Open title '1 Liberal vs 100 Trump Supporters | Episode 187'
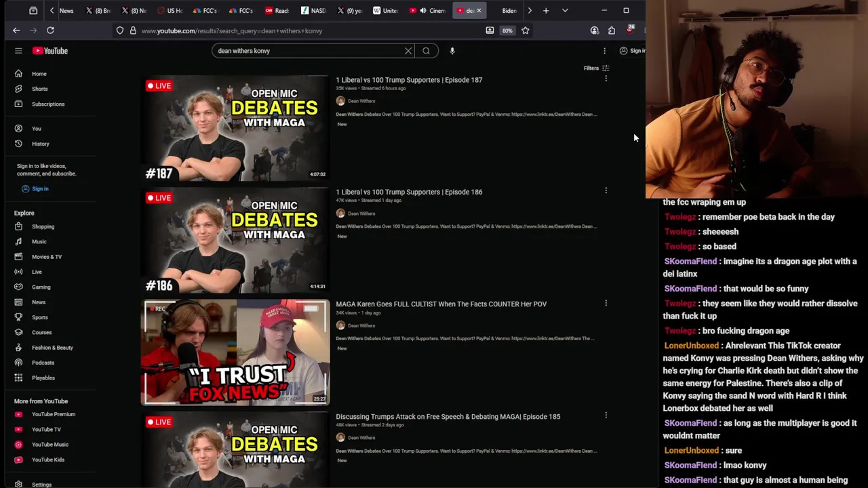The width and height of the screenshot is (868, 488). point(409,80)
